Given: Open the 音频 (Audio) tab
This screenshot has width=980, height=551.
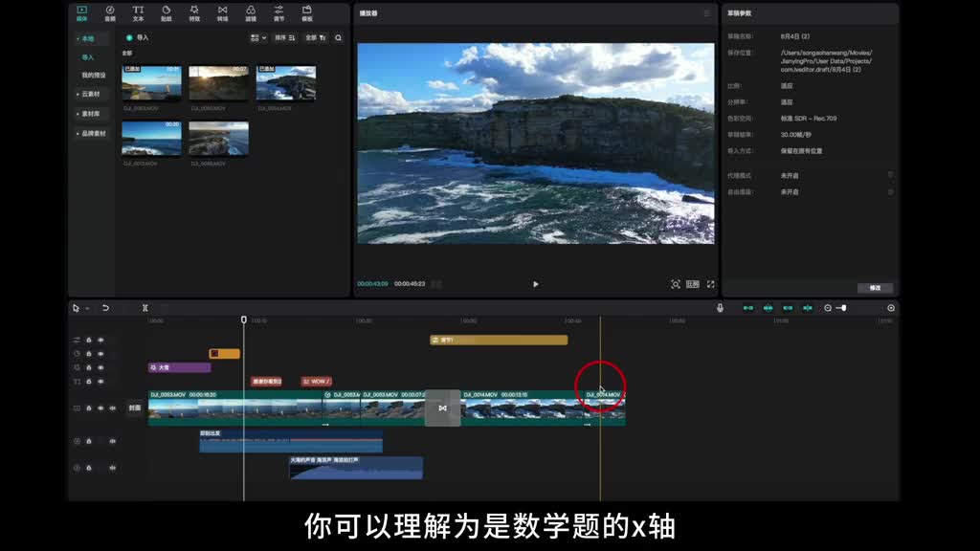Looking at the screenshot, I should click(x=109, y=13).
